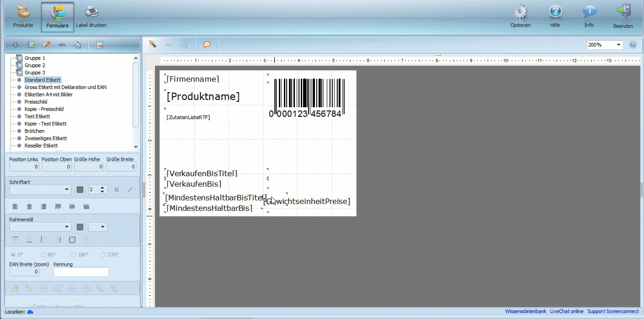Viewport: 644px width, 319px height.
Task: Click the Größe Höhe input field
Action: 89,167
